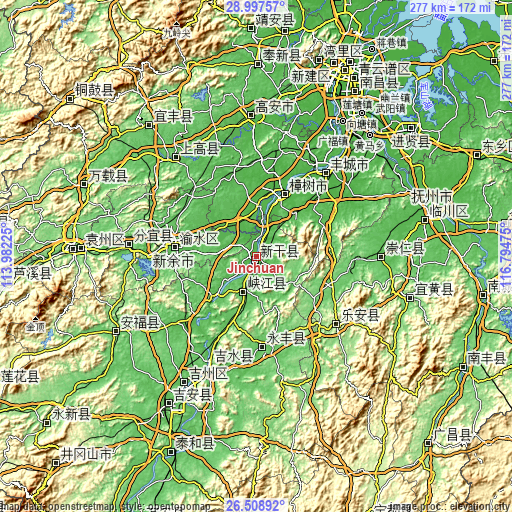512x512 pixels.
Task: Click the 武阳镇 label
Action: click(x=391, y=108)
